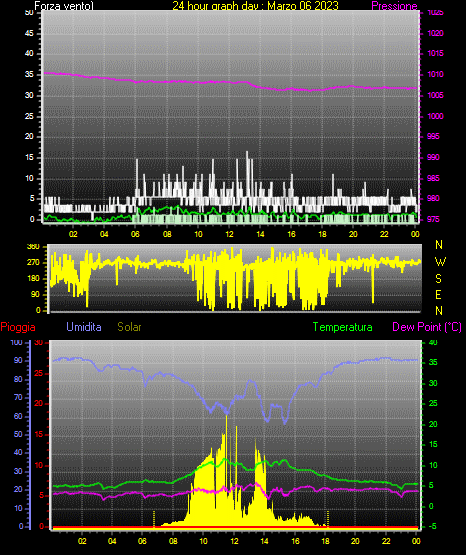Click the Pressione legend label
466x555 pixels.
click(x=394, y=6)
